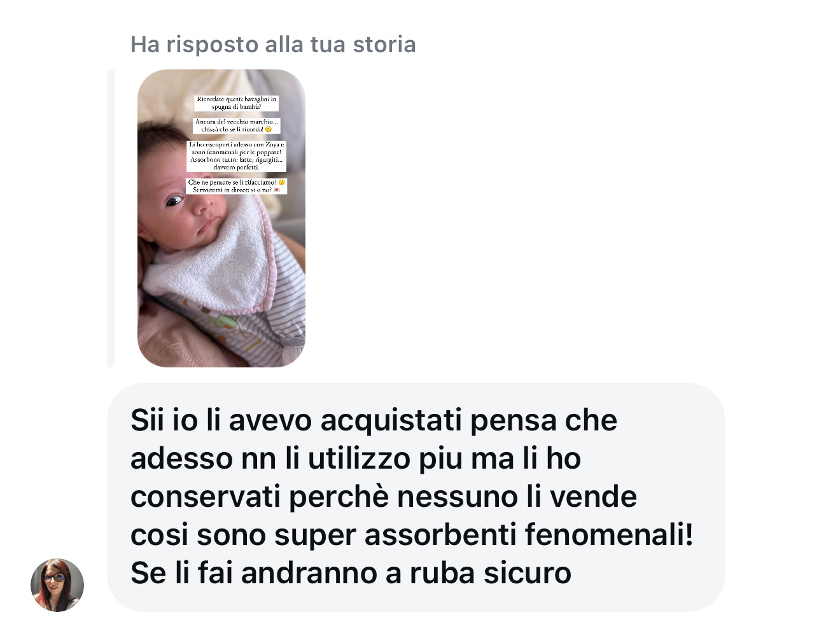Open the replied story thumbnail
The width and height of the screenshot is (840, 617).
221,218
